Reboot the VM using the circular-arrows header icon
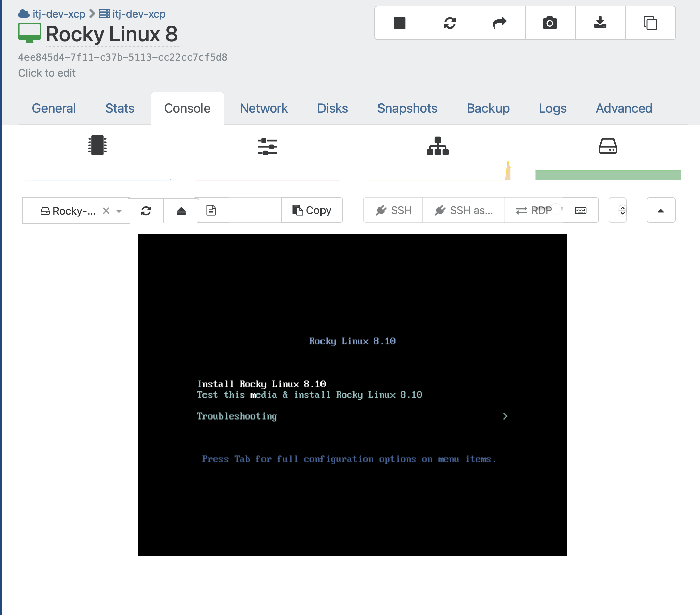Screen dimensions: 700x615 pos(450,23)
